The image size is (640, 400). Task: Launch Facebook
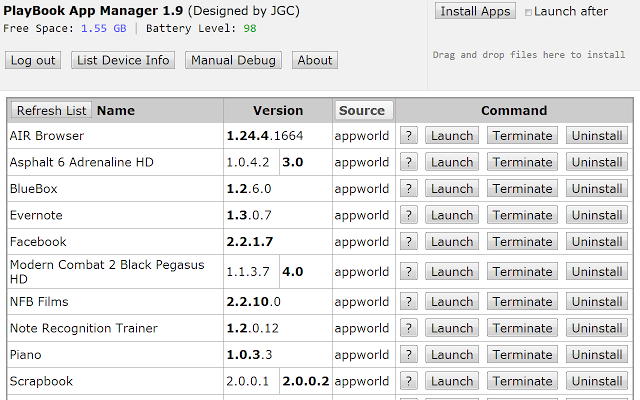452,242
